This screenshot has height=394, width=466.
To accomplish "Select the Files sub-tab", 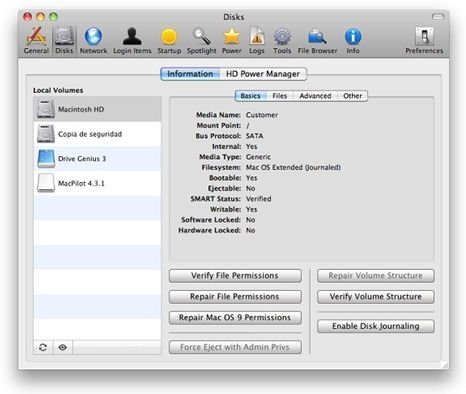I will (x=280, y=96).
